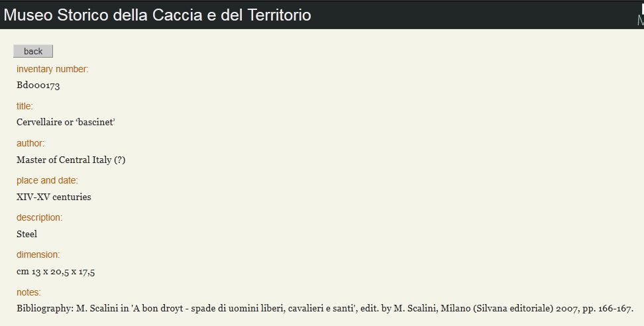
Task: Click the pp. 166-167 page reference
Action: point(608,308)
